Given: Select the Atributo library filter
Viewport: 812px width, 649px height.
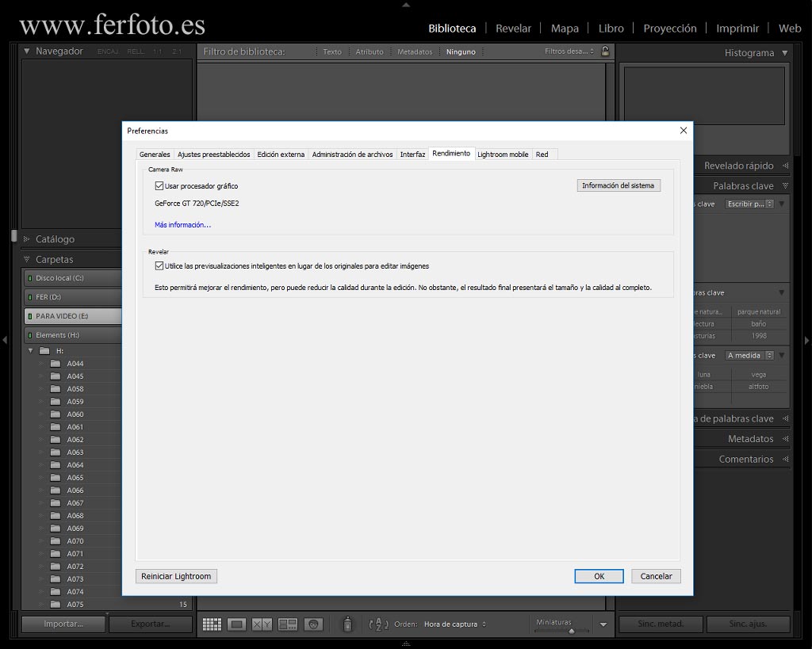Looking at the screenshot, I should point(370,52).
